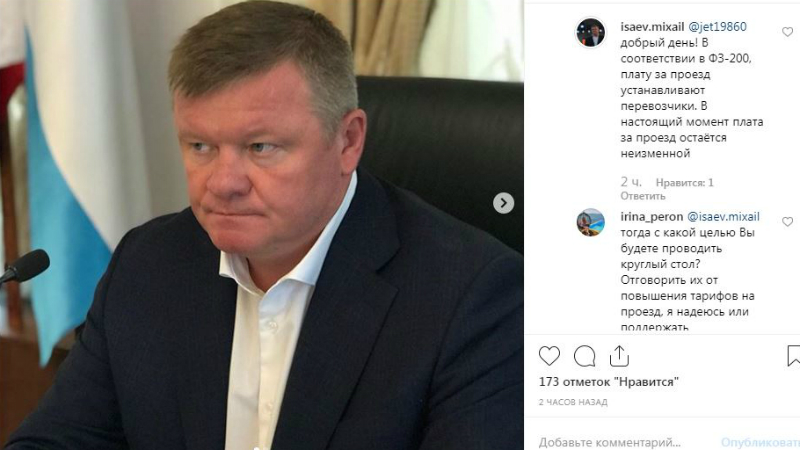Follow the @isaev.mixail mention in the reply
The width and height of the screenshot is (800, 450).
click(x=723, y=216)
